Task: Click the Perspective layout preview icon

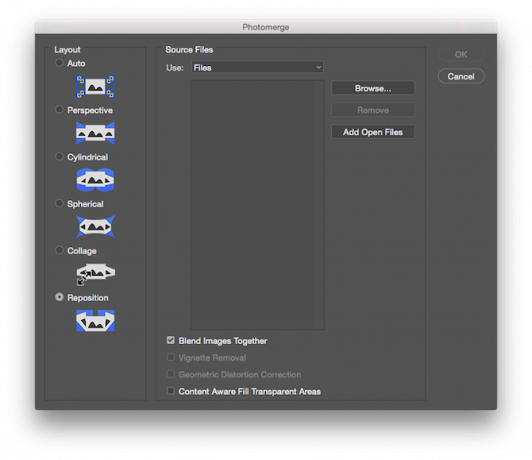Action: point(95,133)
